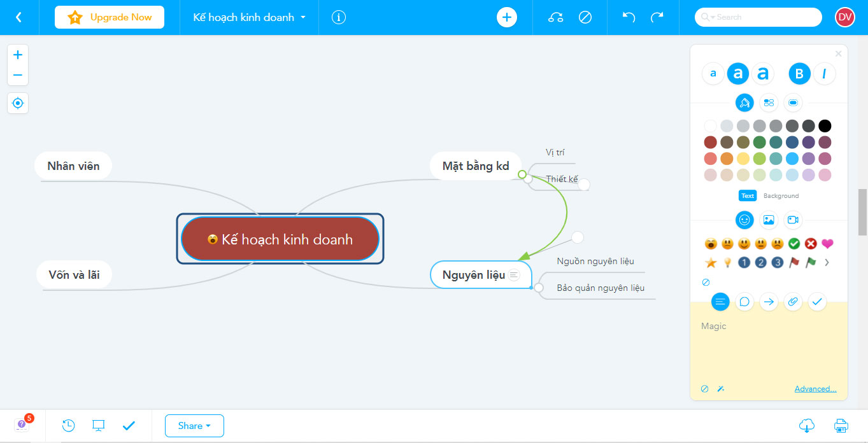868x443 pixels.
Task: Click the Upgrade Now button
Action: tap(110, 17)
